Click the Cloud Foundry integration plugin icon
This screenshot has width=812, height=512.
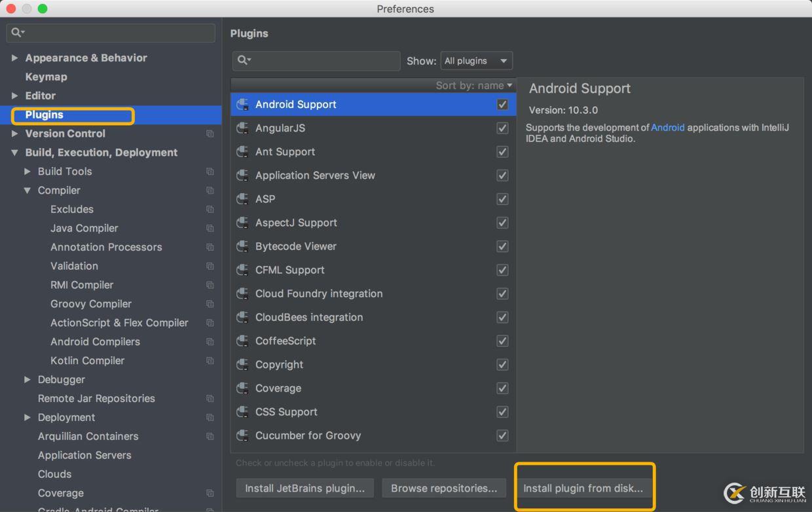pyautogui.click(x=243, y=293)
